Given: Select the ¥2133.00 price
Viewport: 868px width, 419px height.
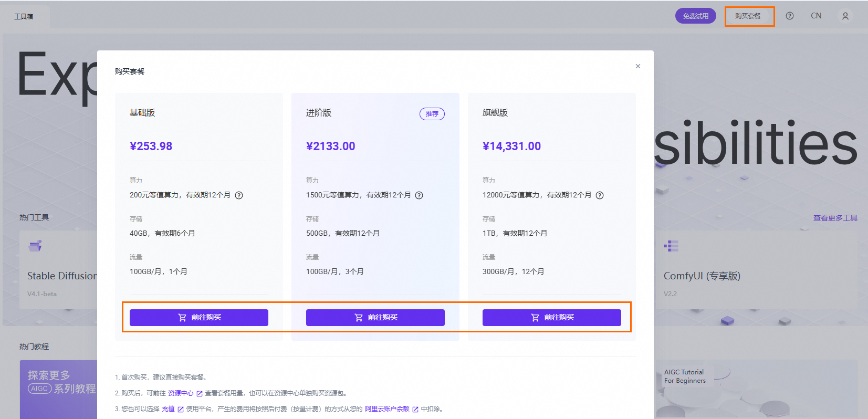Looking at the screenshot, I should (x=331, y=146).
